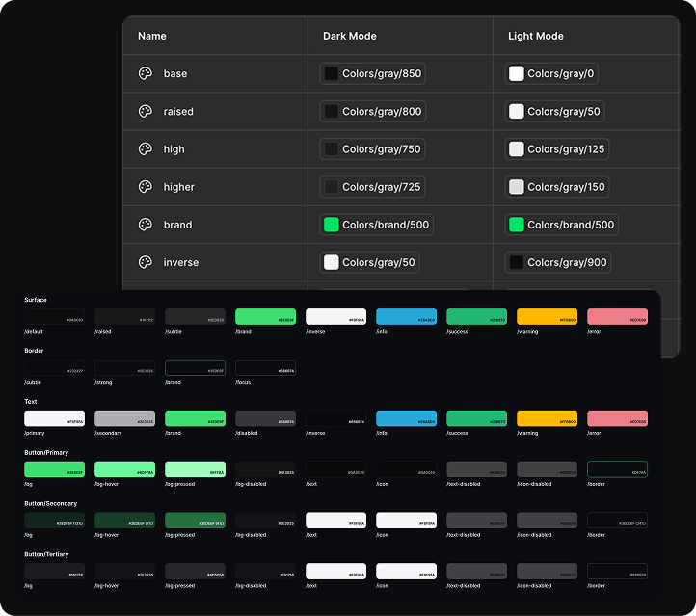This screenshot has height=616, width=696.
Task: Open the Dark Mode Colors/gray/50 chip in the inverse row
Action: point(369,262)
